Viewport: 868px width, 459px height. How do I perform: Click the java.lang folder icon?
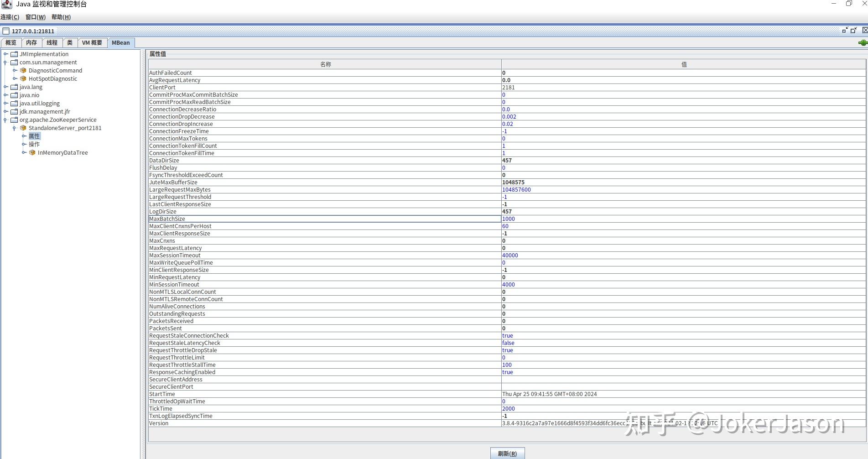point(14,87)
